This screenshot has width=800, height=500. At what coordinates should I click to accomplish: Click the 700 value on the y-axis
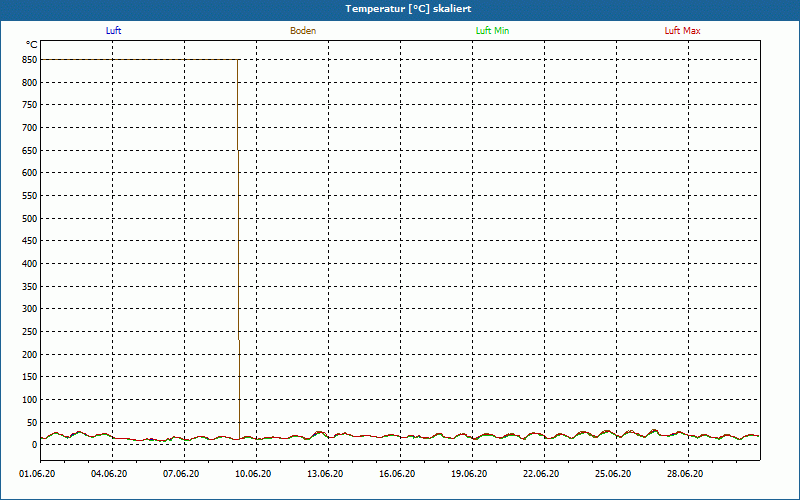[x=30, y=128]
